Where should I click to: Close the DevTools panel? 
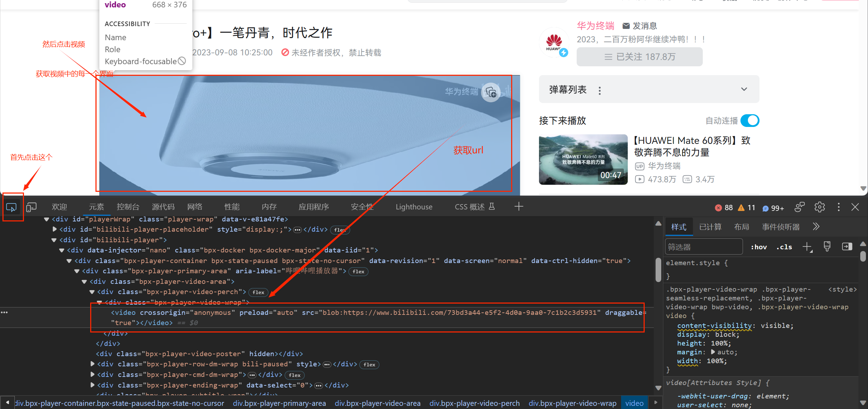(x=855, y=207)
